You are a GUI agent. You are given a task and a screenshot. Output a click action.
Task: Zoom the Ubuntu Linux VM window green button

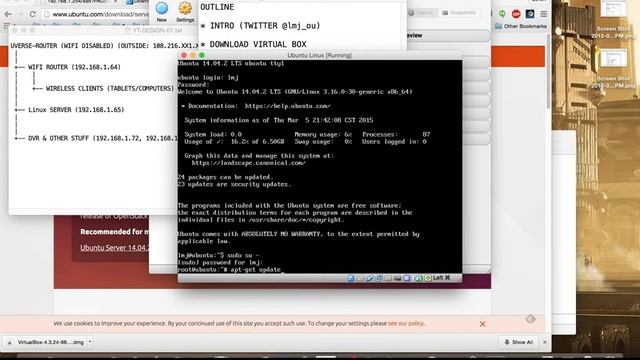click(202, 55)
